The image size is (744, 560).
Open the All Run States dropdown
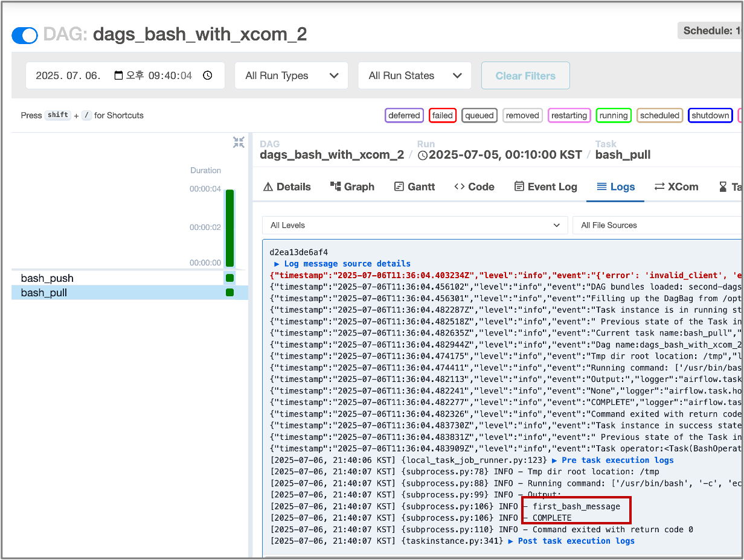(414, 75)
